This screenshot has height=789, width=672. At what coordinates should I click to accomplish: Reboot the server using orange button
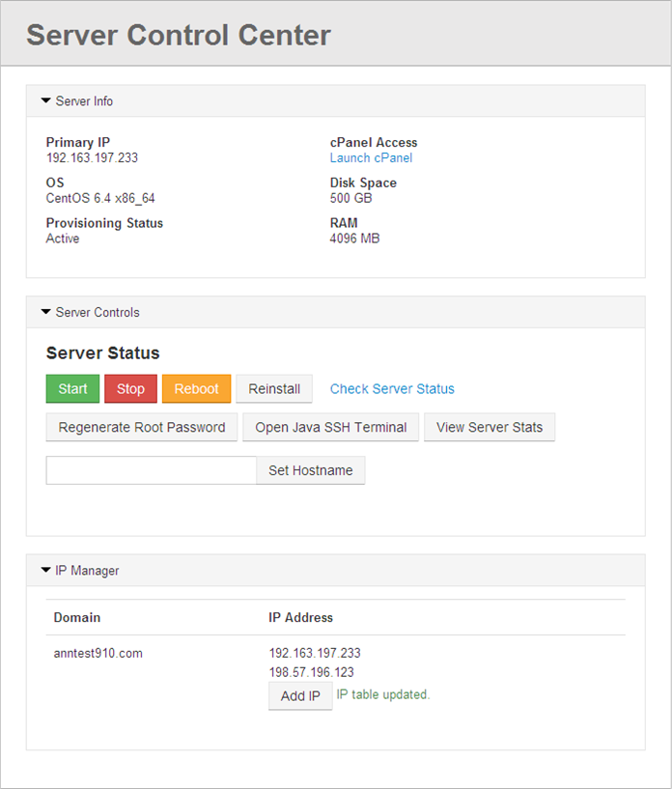click(196, 388)
